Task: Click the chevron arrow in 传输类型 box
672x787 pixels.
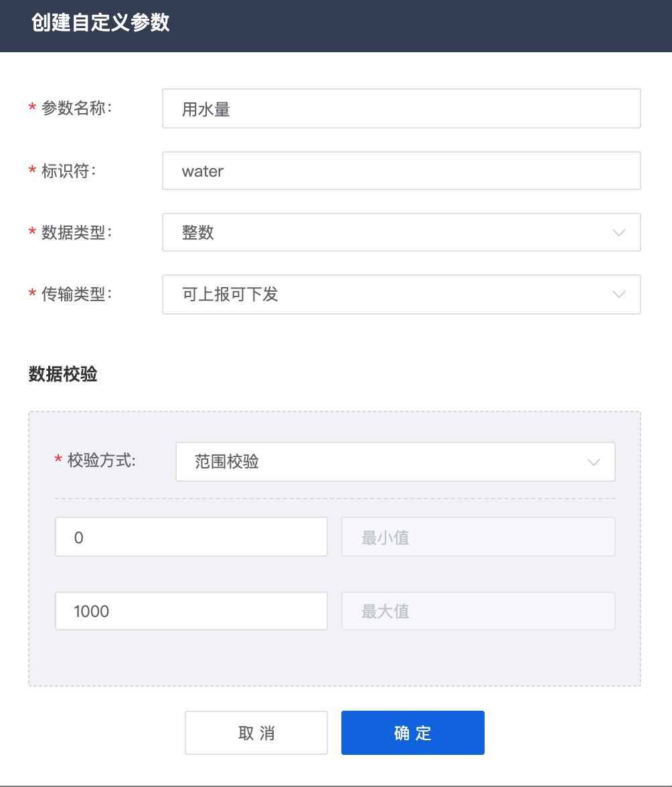Action: (x=619, y=294)
